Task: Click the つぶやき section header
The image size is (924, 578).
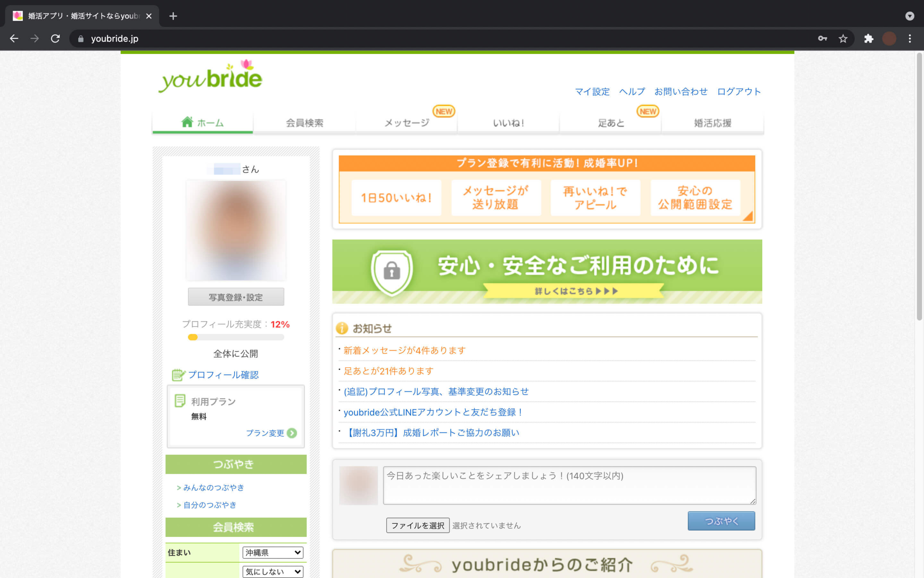Action: tap(236, 464)
